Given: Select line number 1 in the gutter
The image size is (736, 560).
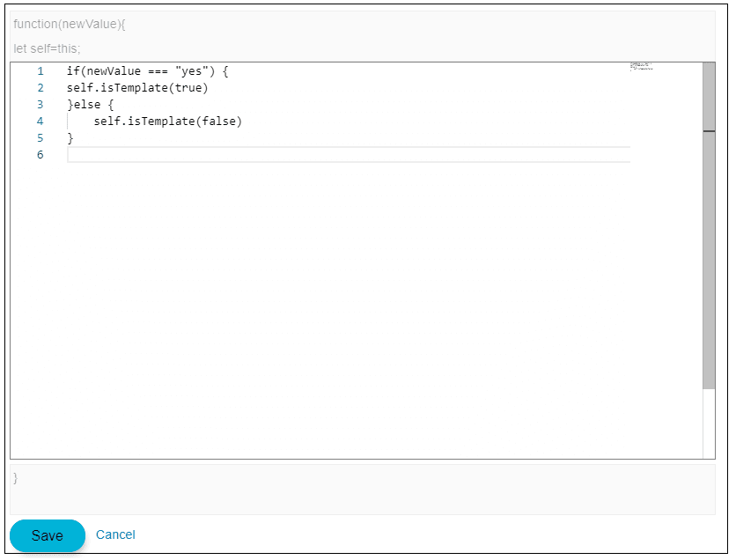Looking at the screenshot, I should point(40,70).
